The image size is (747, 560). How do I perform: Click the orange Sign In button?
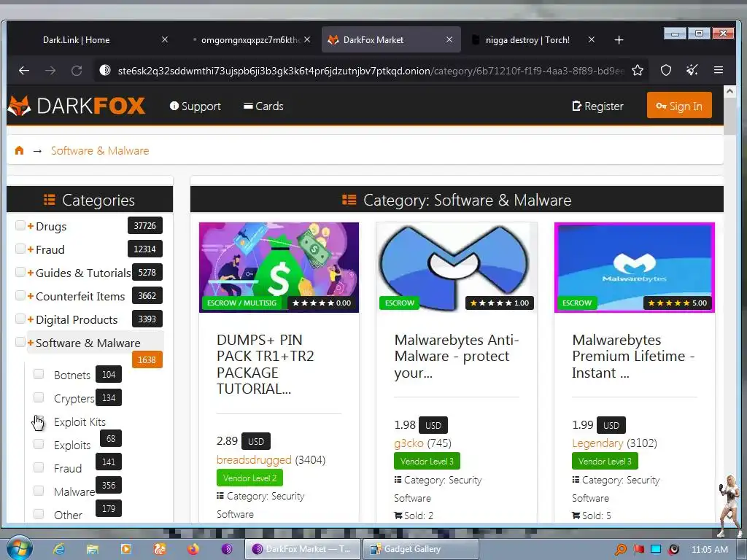pyautogui.click(x=679, y=105)
